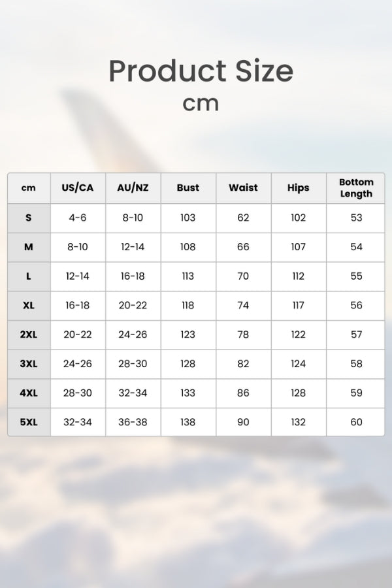Screen dimensions: 392x588
Task: Select the 5XL size row label
Action: pyautogui.click(x=29, y=422)
